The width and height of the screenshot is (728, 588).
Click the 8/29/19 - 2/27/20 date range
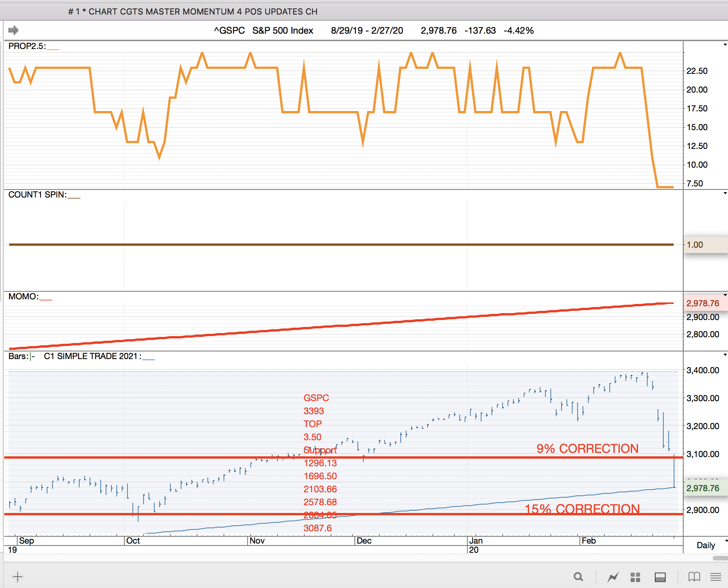(367, 30)
